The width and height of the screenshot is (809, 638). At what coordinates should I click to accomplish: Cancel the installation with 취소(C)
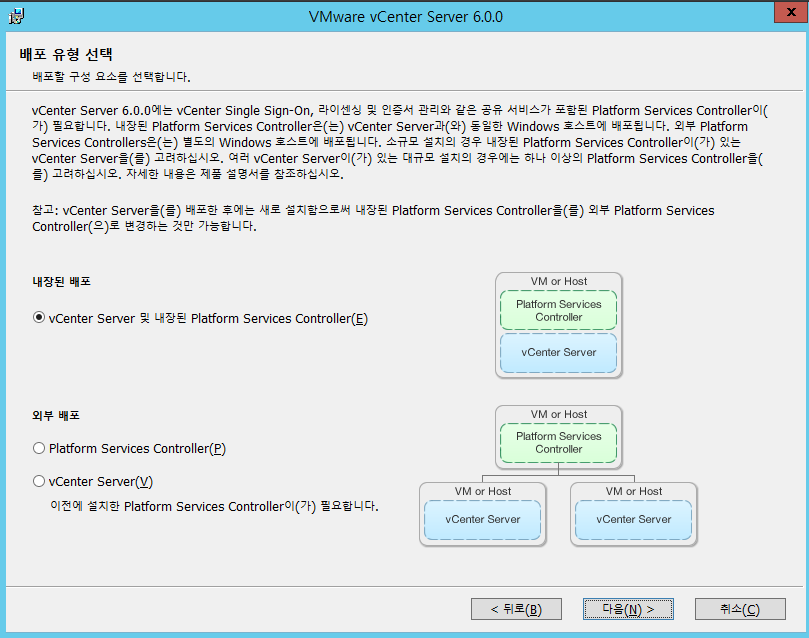(x=740, y=609)
